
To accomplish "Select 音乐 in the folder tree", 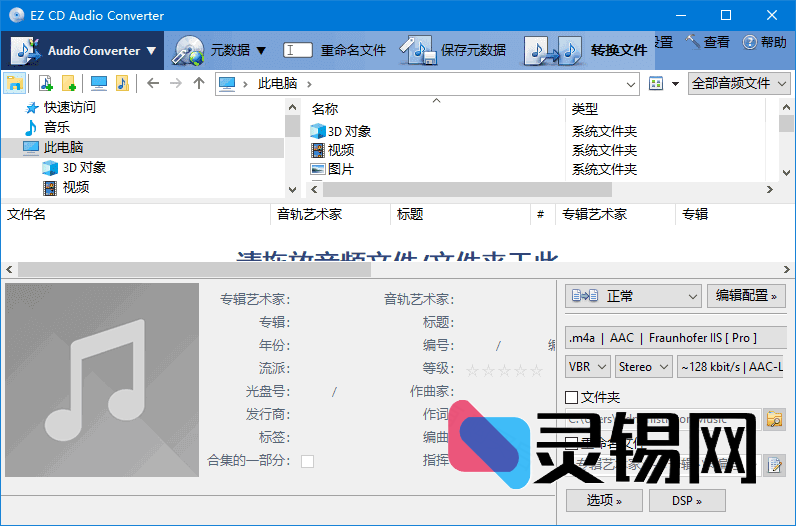I will click(57, 127).
